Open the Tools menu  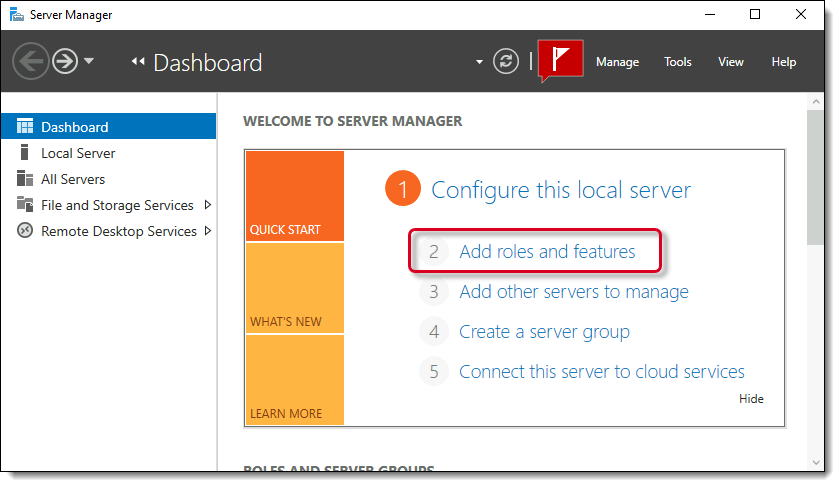(x=677, y=62)
